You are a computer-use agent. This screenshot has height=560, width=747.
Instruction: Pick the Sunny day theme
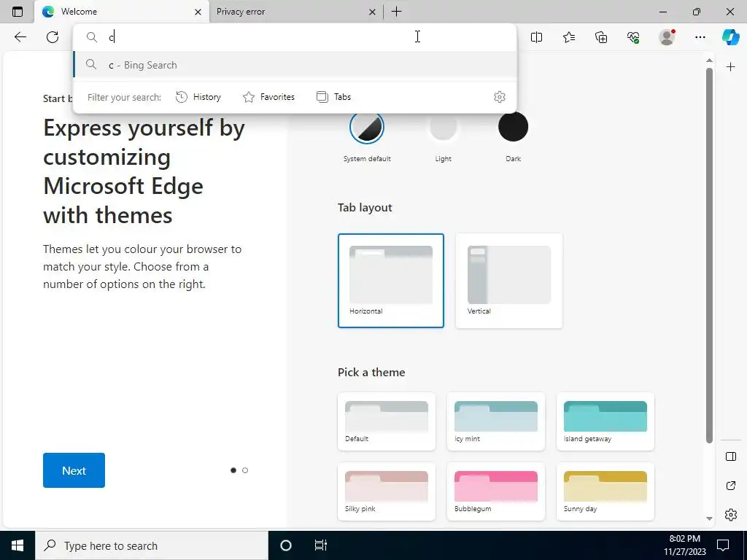(605, 491)
